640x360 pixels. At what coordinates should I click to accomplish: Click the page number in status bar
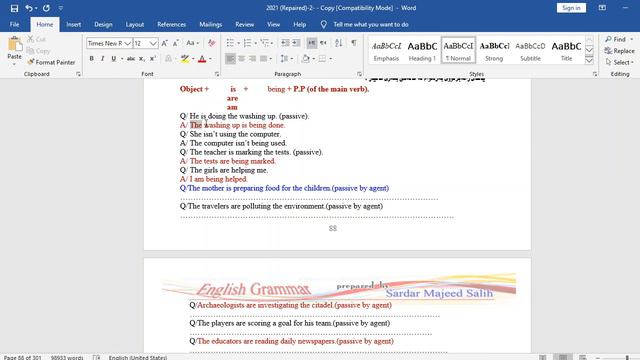coord(22,357)
